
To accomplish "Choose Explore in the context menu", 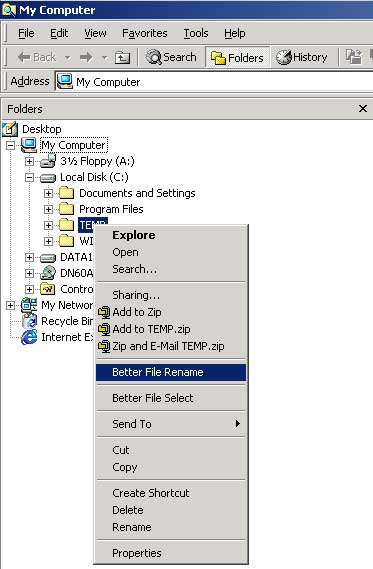I will (171, 235).
